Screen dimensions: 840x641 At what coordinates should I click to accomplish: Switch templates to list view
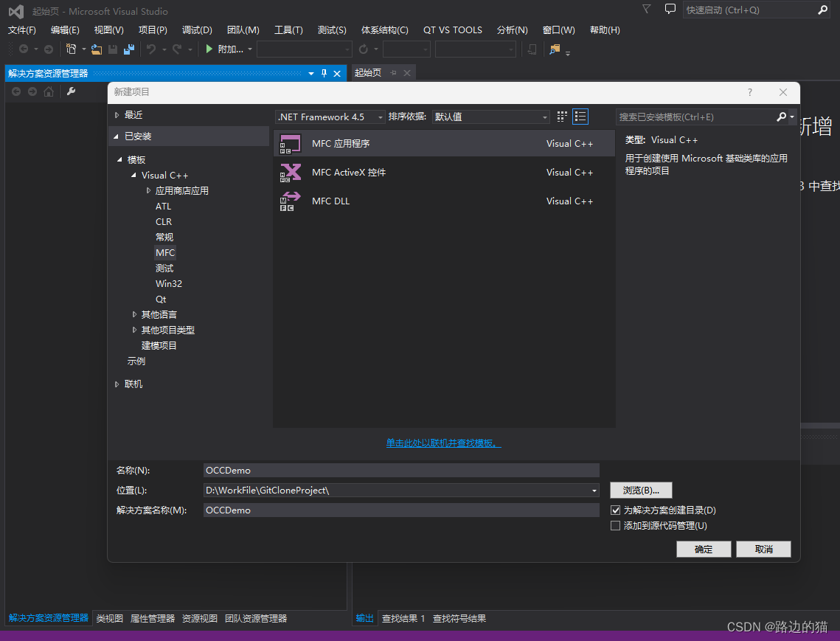(580, 117)
